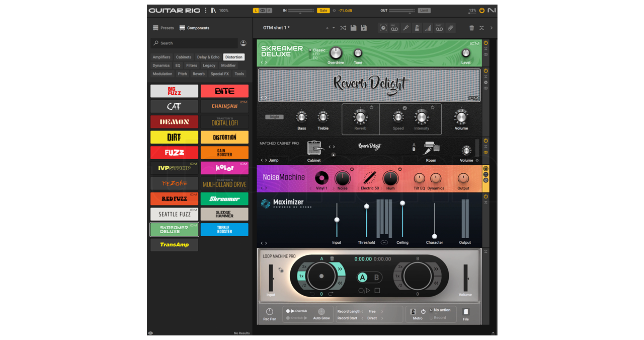Click next preset arrow on Maximizer module
Screen dimensions: 644x340
(266, 243)
